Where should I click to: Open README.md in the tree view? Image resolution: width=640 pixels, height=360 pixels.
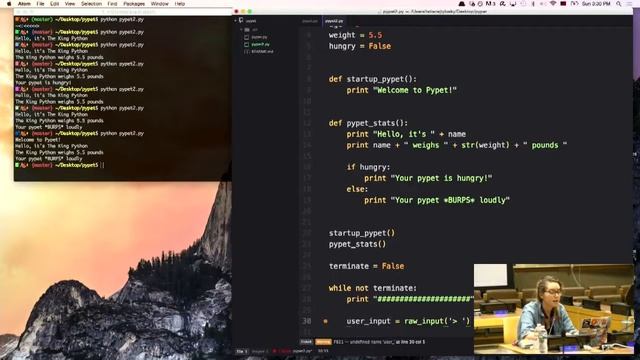click(x=262, y=51)
